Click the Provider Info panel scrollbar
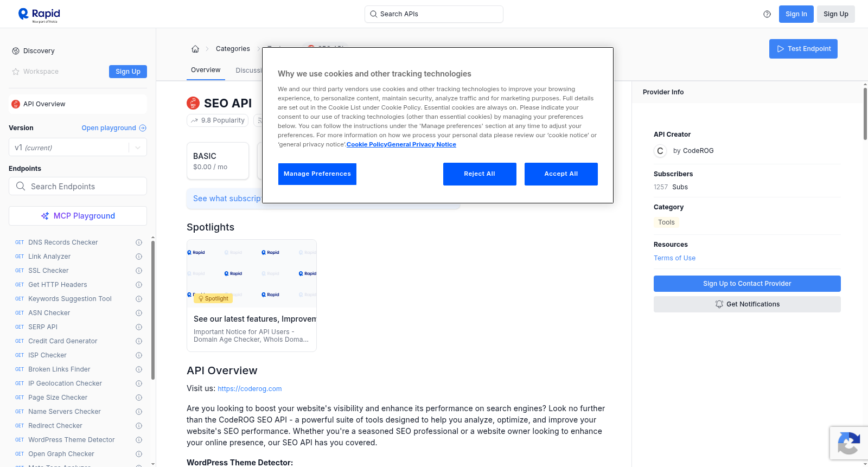The height and width of the screenshot is (467, 868). 865,114
